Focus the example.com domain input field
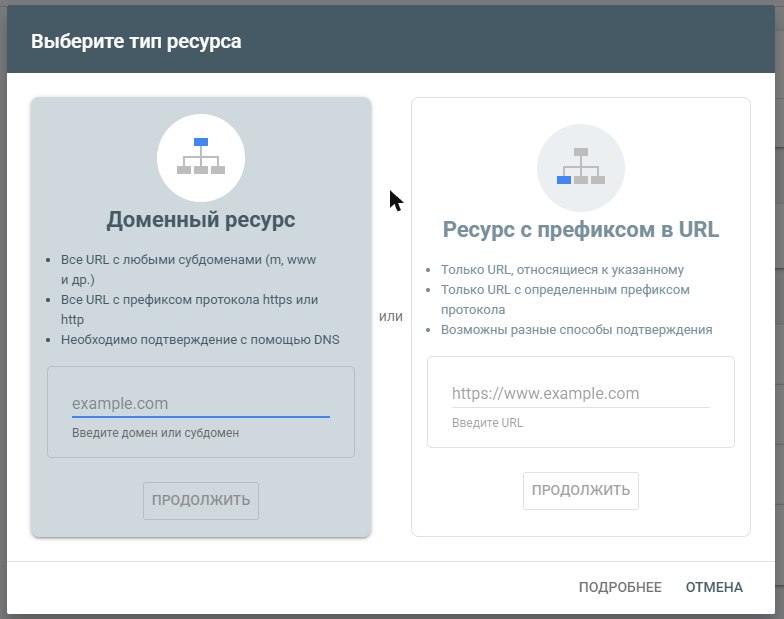This screenshot has height=619, width=784. (x=201, y=404)
